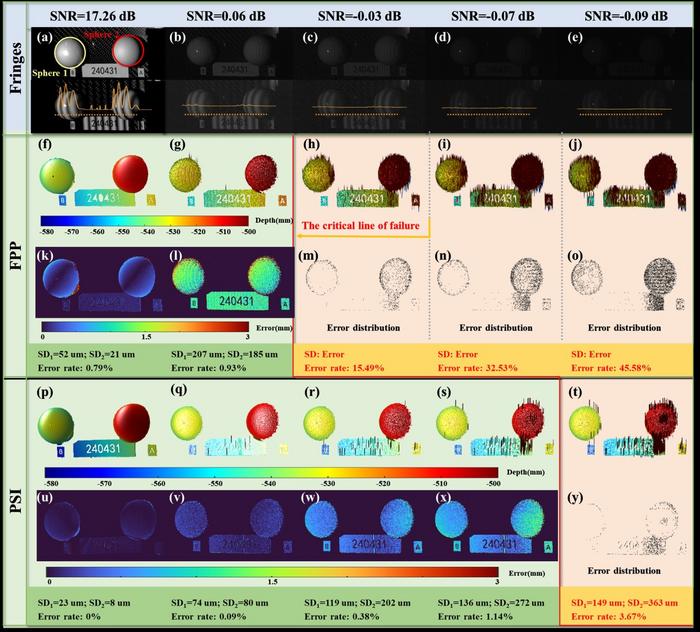The height and width of the screenshot is (632, 700).
Task: Click the FPP Depth(mm) color bar
Action: coord(144,221)
